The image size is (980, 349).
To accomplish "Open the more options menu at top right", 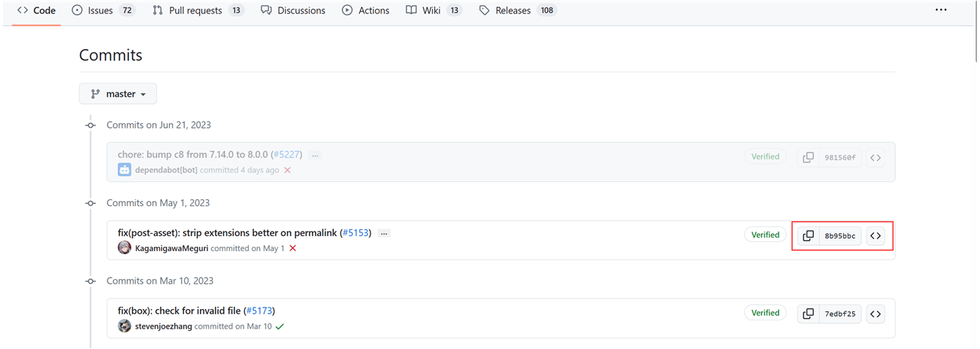I will (941, 11).
